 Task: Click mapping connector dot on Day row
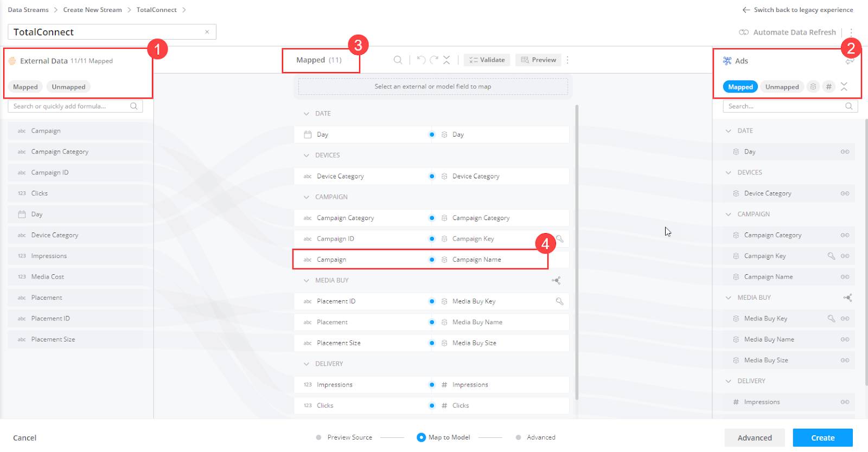(x=432, y=134)
